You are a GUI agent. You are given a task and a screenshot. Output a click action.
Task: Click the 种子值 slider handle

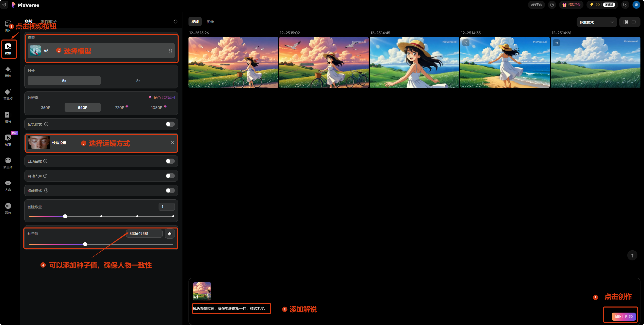pyautogui.click(x=85, y=244)
